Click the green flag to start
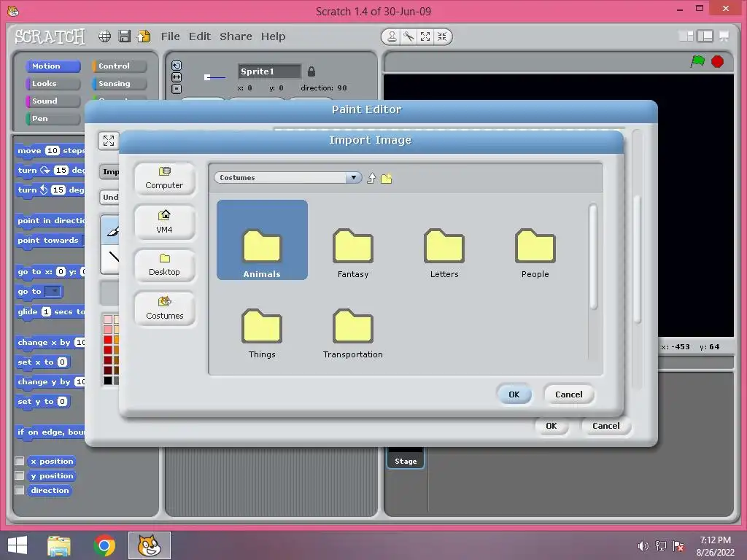 pyautogui.click(x=698, y=61)
